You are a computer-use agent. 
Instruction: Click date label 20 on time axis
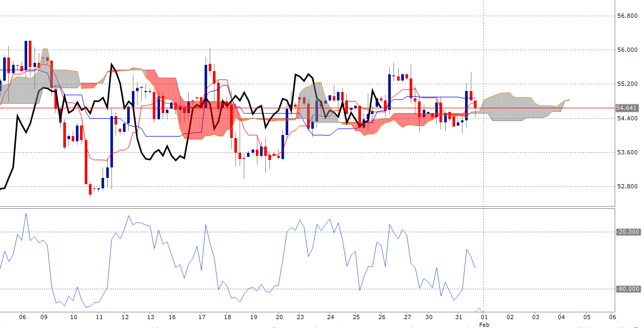pos(279,317)
